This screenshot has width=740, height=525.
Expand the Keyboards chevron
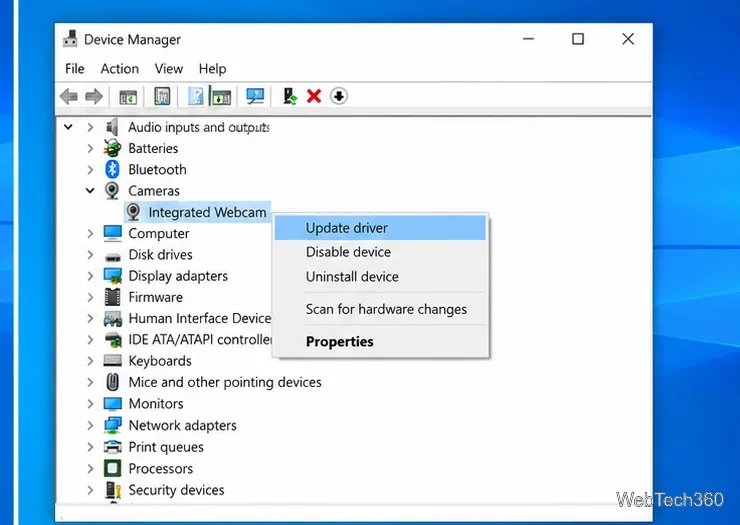pyautogui.click(x=90, y=361)
